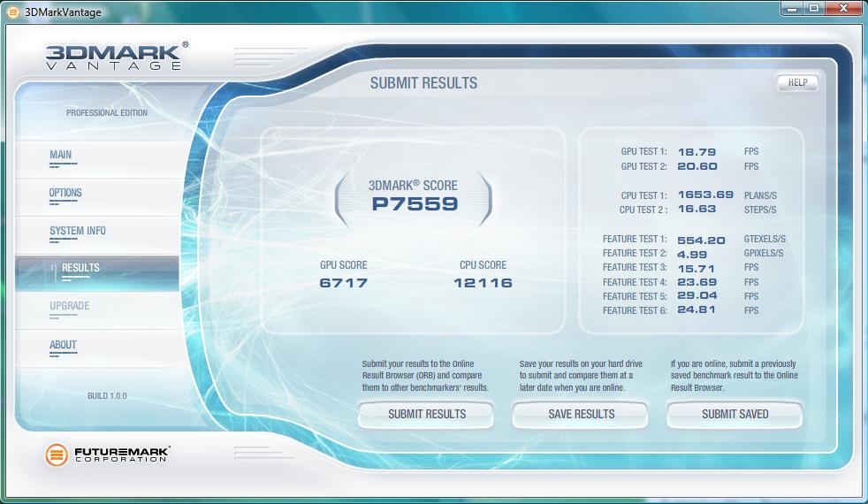The height and width of the screenshot is (504, 868).
Task: Click the CPU score value 12116
Action: click(x=483, y=283)
